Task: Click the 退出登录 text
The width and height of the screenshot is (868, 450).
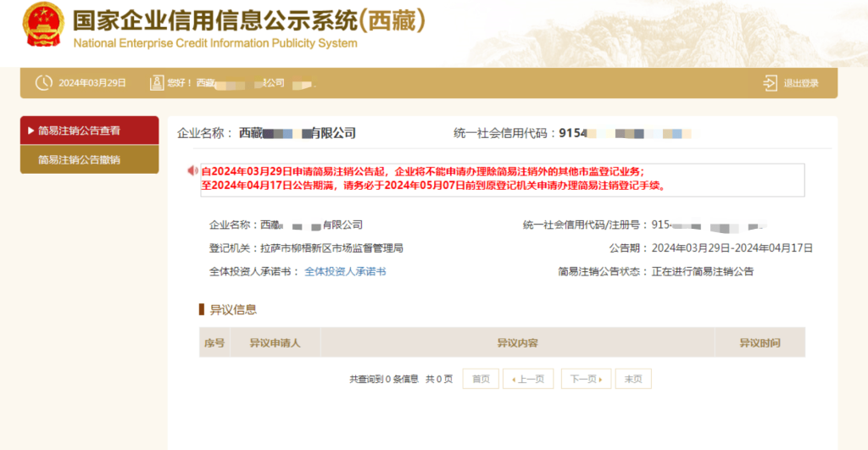Action: tap(801, 83)
